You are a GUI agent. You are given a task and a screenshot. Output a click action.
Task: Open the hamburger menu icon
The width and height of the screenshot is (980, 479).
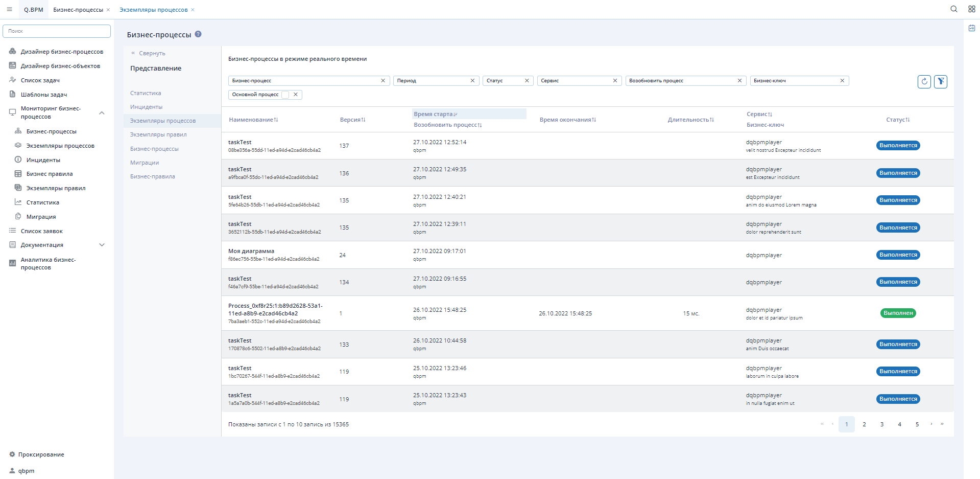tap(9, 9)
